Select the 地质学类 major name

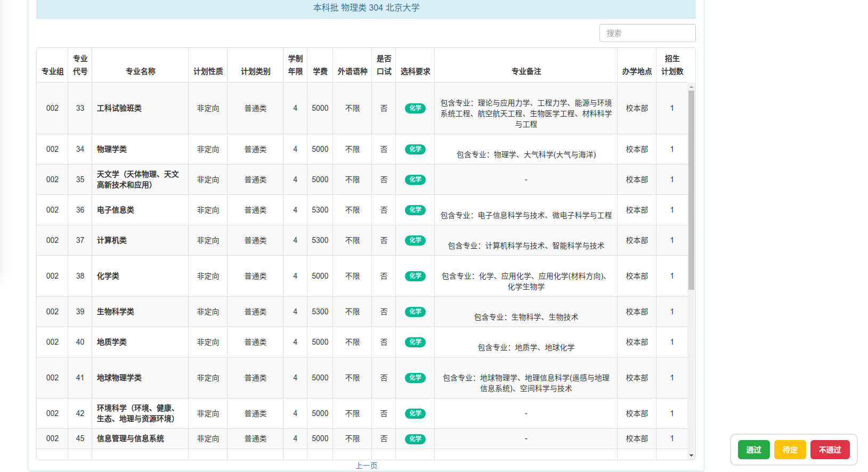click(112, 342)
